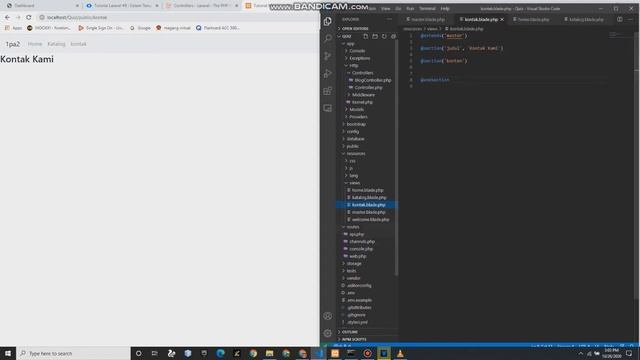This screenshot has height=360, width=640.
Task: Expand the vendor folder
Action: click(x=353, y=278)
